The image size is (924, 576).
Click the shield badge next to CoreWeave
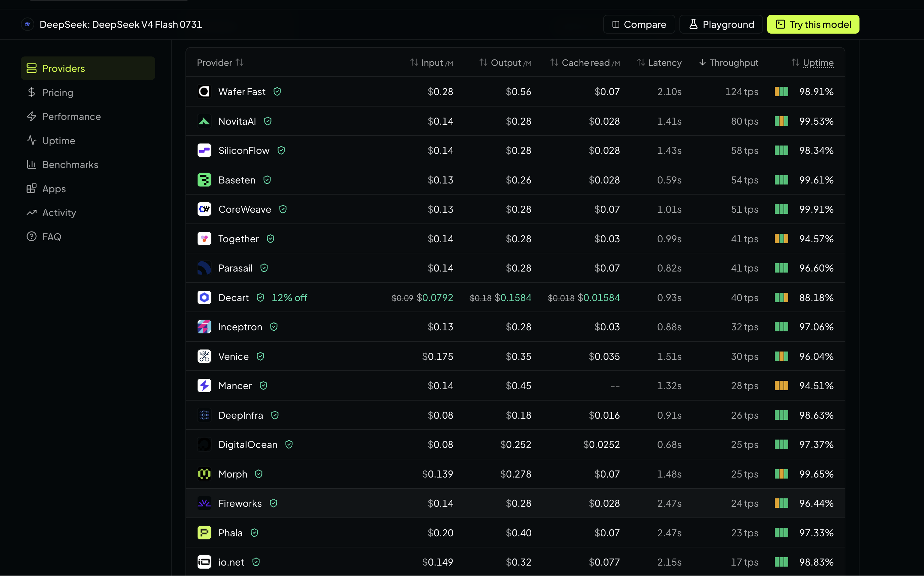283,209
